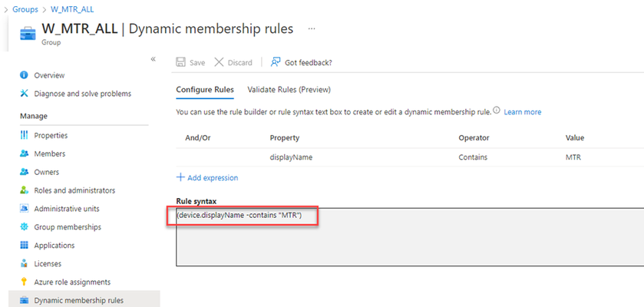Viewport: 644px width, 307px height.
Task: Click the Save disk icon
Action: (180, 62)
